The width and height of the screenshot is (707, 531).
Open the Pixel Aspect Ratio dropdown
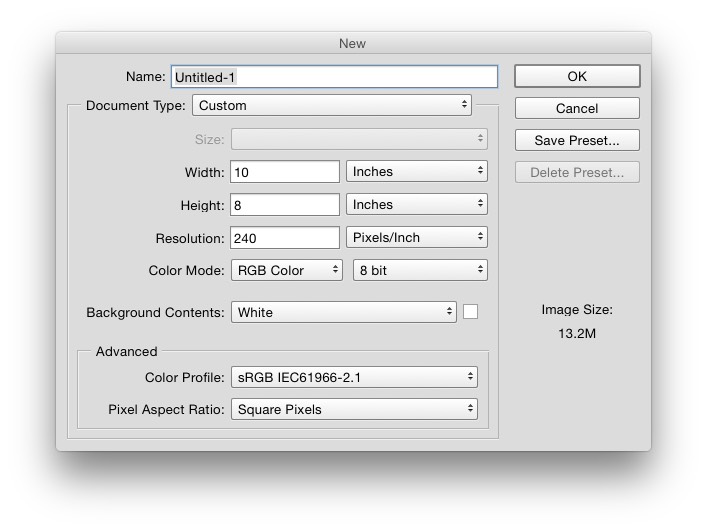point(354,409)
